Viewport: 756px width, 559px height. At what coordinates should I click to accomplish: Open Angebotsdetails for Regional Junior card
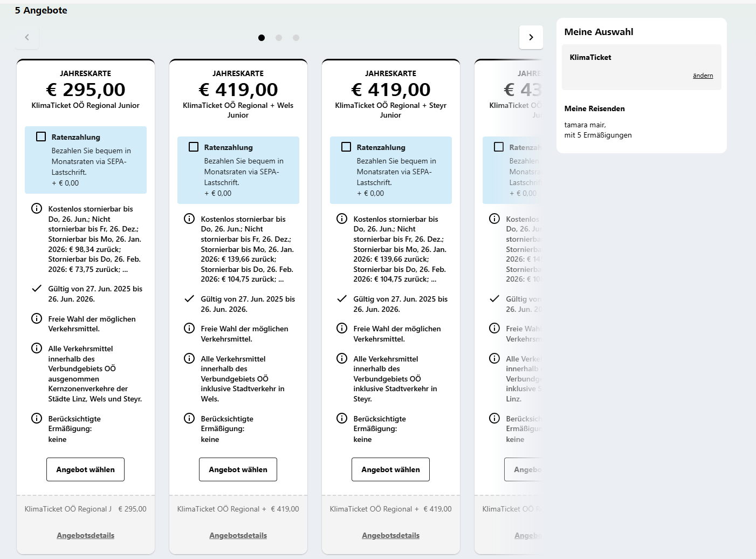(85, 535)
